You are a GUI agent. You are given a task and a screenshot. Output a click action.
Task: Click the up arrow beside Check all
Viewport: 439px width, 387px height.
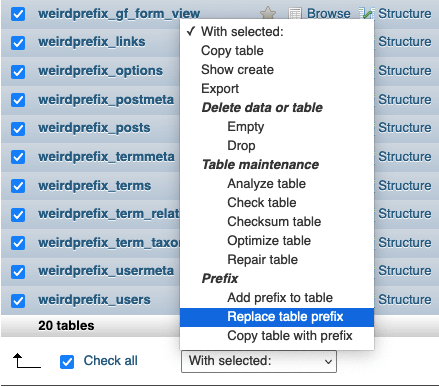(x=27, y=361)
